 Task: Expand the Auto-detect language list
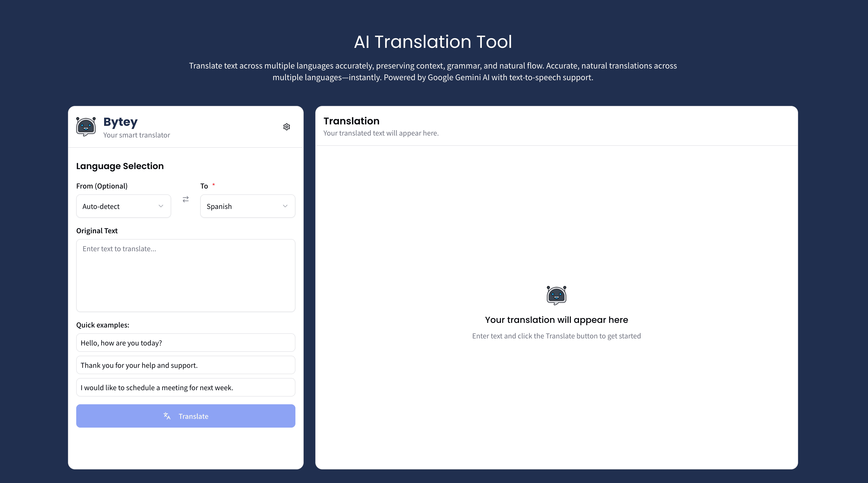point(123,206)
